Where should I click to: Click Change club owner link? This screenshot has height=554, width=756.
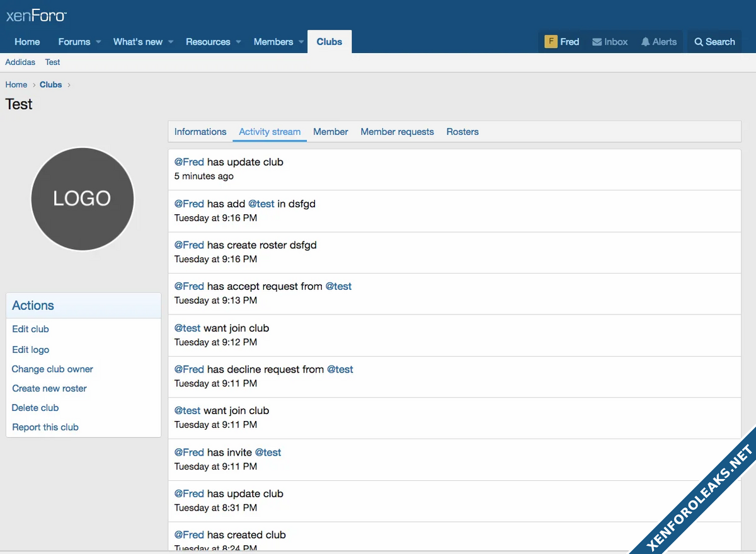coord(52,369)
